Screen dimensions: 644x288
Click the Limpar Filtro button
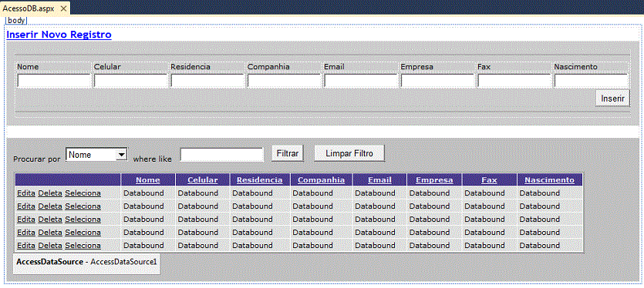point(349,153)
